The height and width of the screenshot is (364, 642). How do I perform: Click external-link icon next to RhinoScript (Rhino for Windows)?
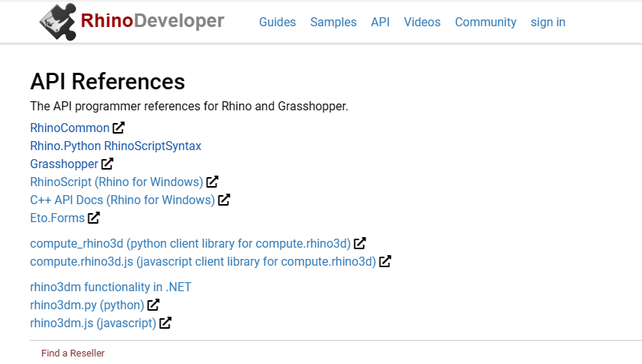[212, 182]
